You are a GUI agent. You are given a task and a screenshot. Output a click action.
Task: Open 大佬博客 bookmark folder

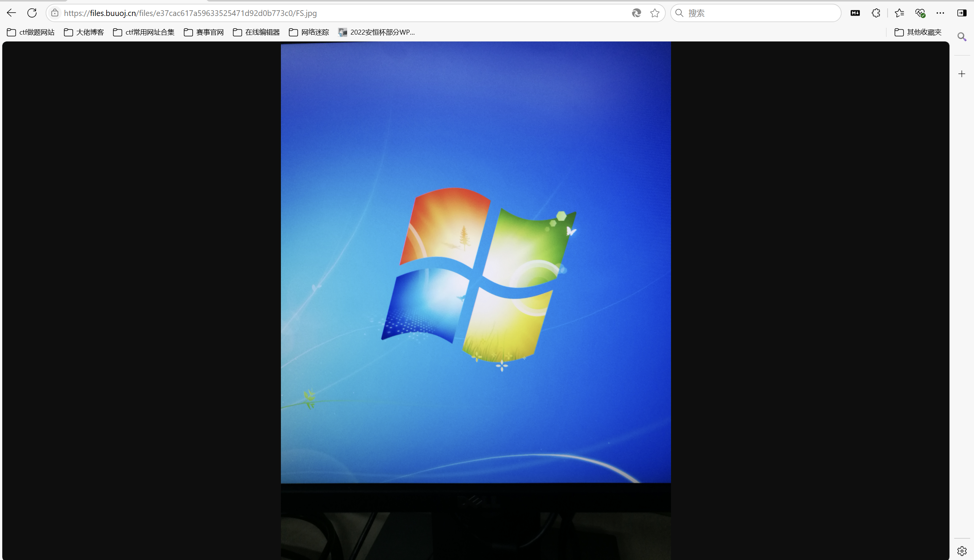point(84,32)
